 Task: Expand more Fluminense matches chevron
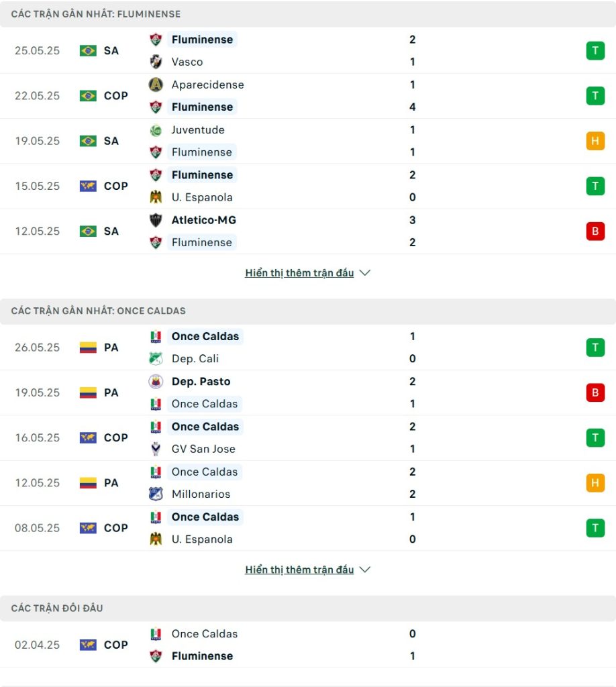[x=365, y=273]
